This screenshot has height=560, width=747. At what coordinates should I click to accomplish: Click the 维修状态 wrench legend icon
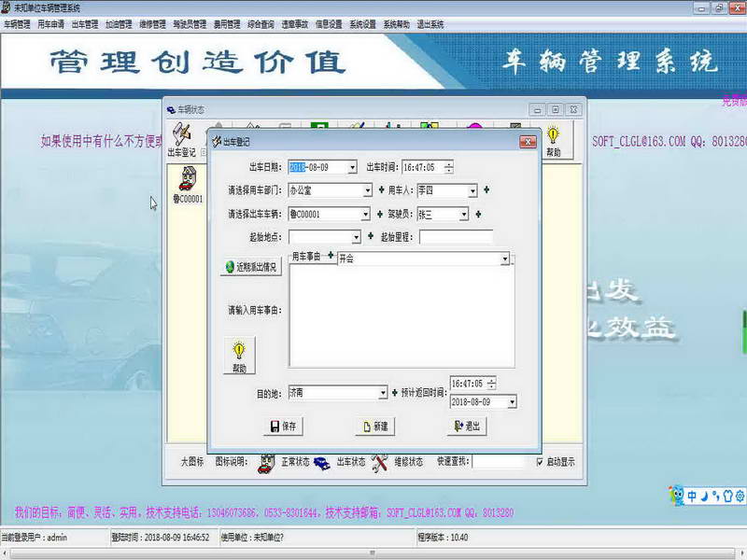[380, 463]
